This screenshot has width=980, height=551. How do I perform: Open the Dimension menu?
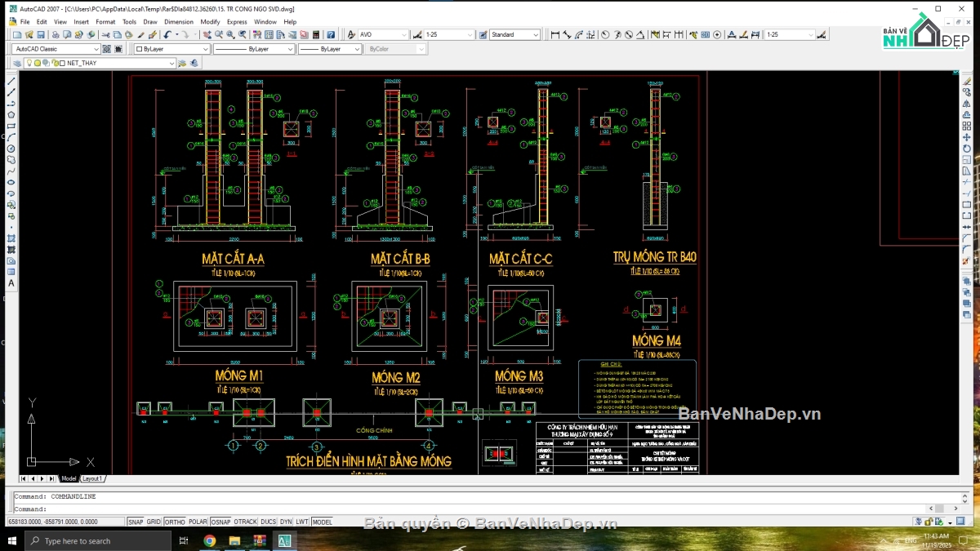click(179, 22)
